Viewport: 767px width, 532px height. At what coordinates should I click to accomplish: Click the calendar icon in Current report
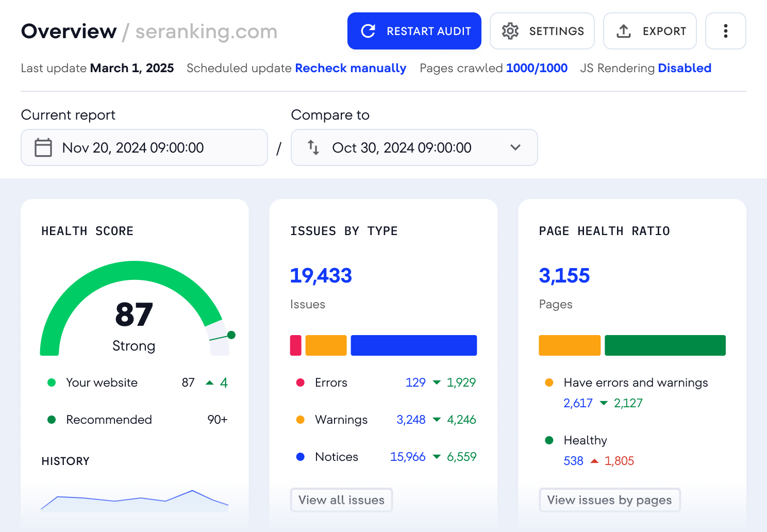(x=43, y=147)
